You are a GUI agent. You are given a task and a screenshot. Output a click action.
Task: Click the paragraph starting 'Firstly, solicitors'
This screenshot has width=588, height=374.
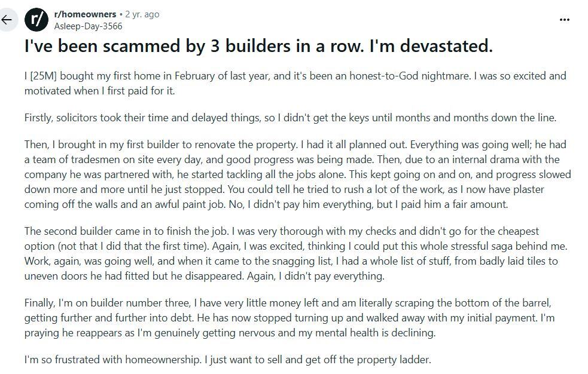coord(290,118)
